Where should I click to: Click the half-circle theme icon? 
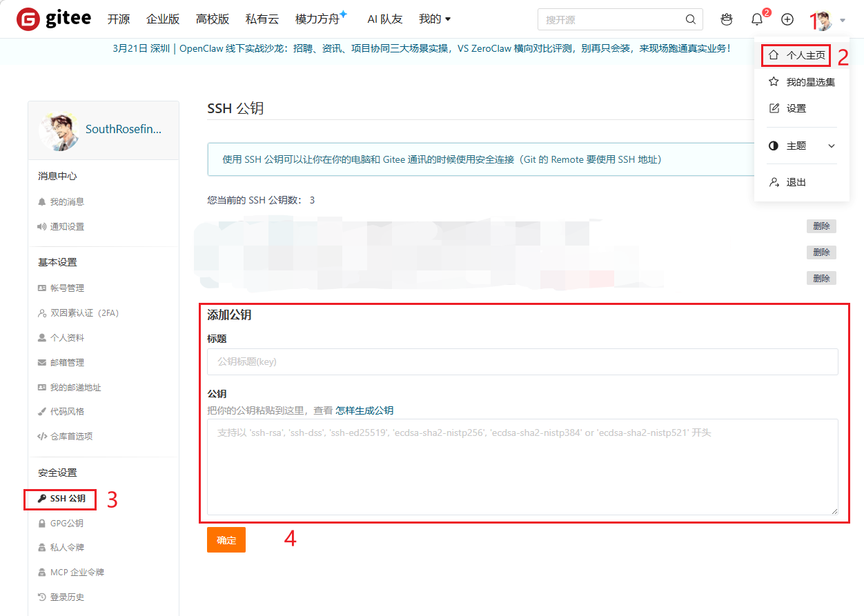(x=774, y=146)
